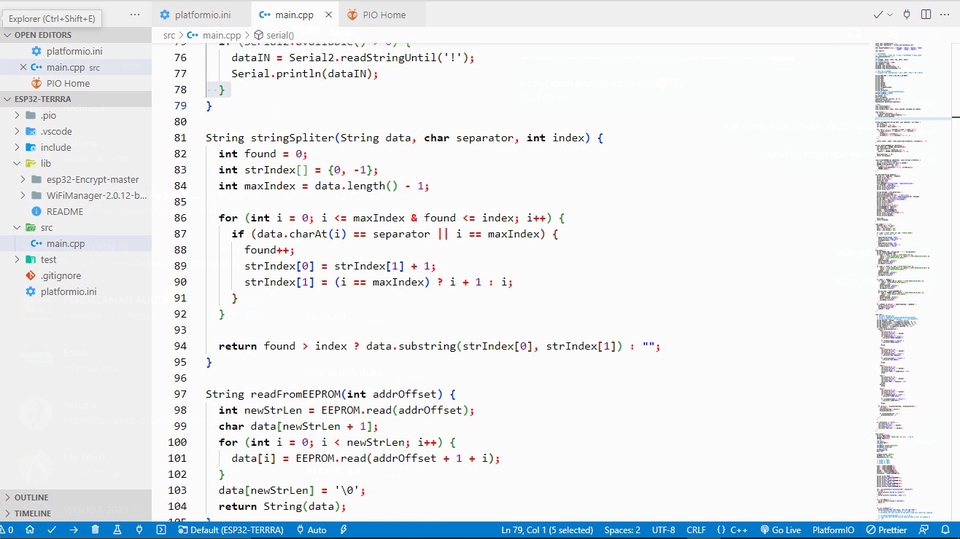Click Build checkmark in editor title bar
The image size is (960, 539).
point(878,15)
